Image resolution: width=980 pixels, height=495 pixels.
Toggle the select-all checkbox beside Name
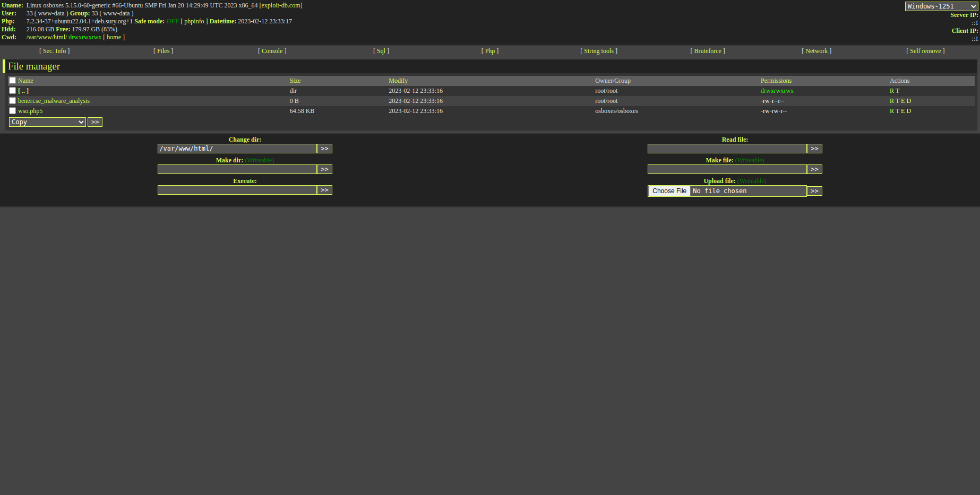click(12, 81)
